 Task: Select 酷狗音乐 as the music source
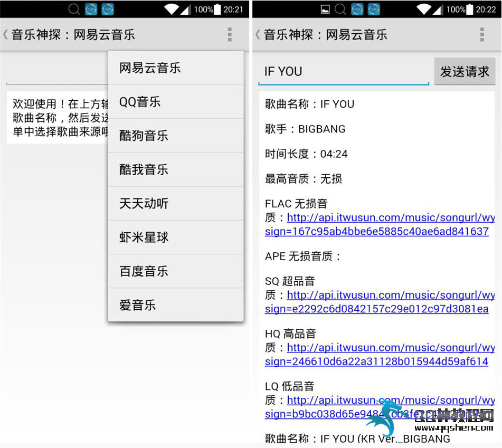pos(176,136)
